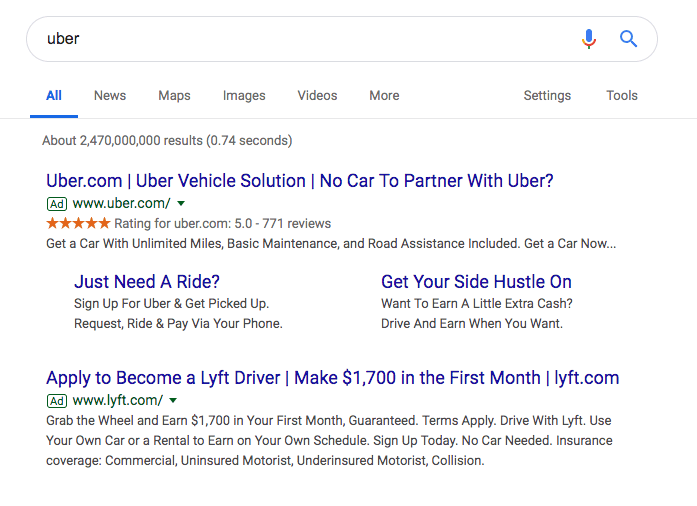Open the "Just Need A Ride?" sitelink
697x506 pixels.
pos(147,282)
